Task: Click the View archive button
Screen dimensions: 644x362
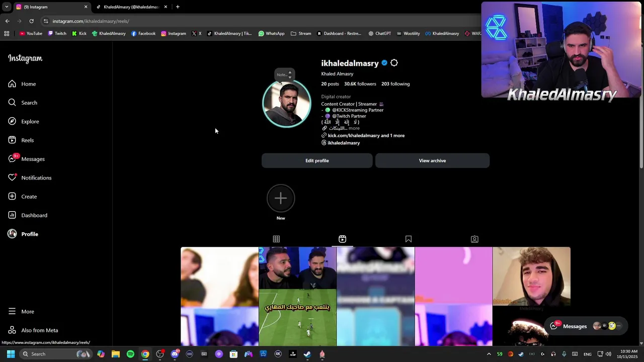Action: (x=432, y=161)
